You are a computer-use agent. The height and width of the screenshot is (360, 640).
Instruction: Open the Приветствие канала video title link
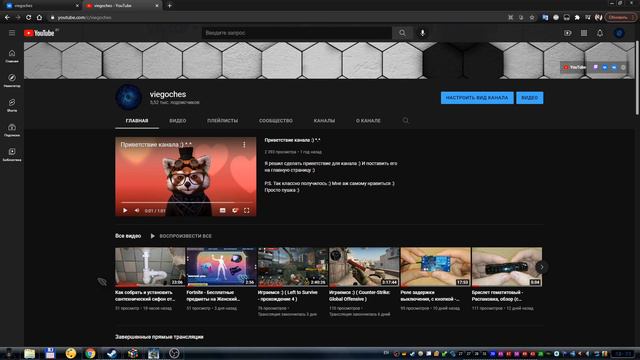[292, 140]
